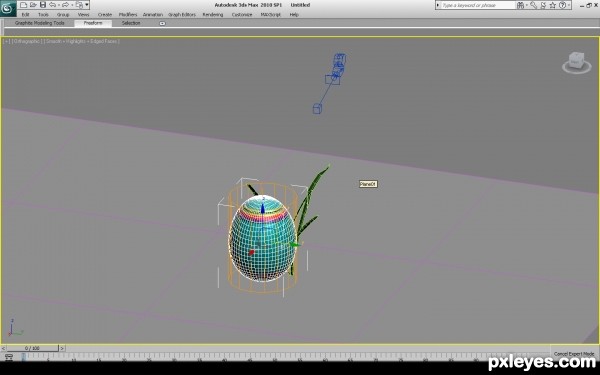600x375 pixels.
Task: Open the 3ds Max application button
Action: [x=8, y=8]
